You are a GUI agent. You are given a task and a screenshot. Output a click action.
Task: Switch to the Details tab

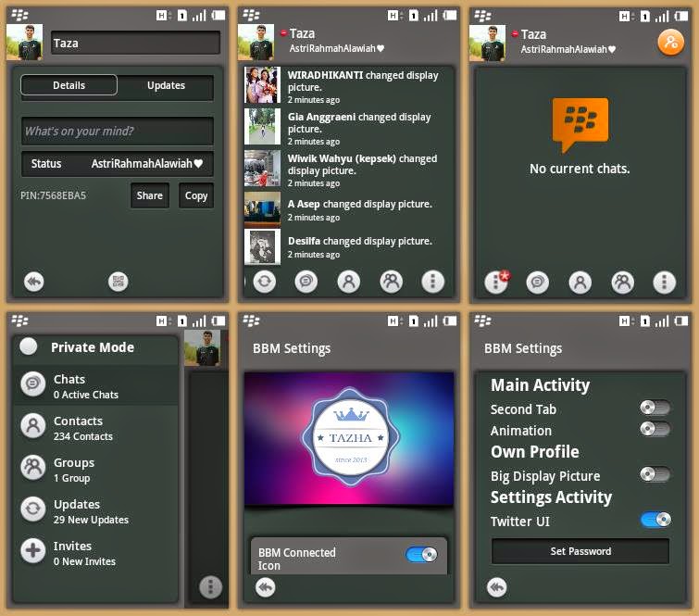point(69,85)
